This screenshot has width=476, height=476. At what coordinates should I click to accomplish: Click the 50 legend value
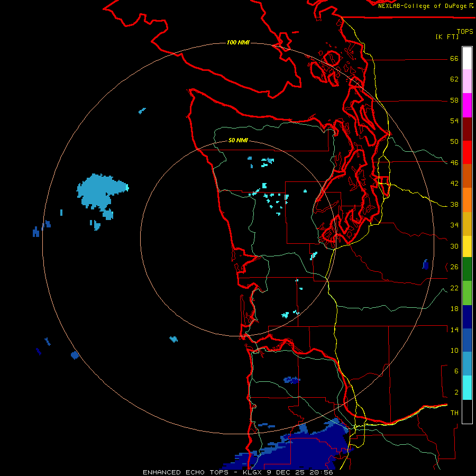point(454,142)
